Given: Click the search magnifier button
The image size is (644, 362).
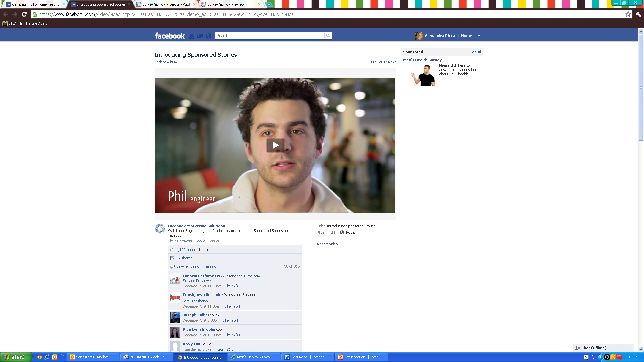Looking at the screenshot, I should click(x=328, y=36).
